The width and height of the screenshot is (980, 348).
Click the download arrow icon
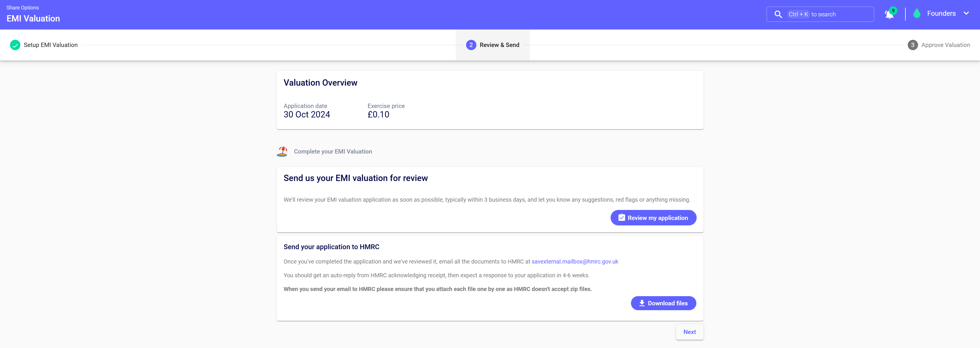641,303
